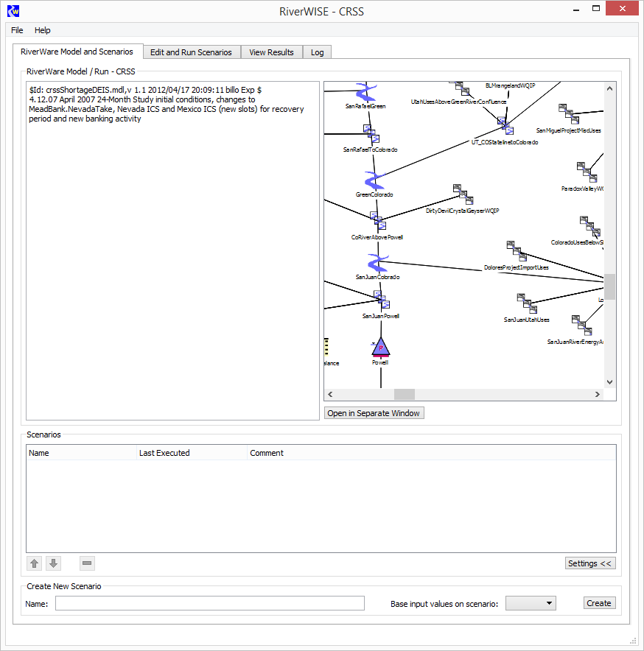
Task: Open the Log tab
Action: tap(317, 52)
